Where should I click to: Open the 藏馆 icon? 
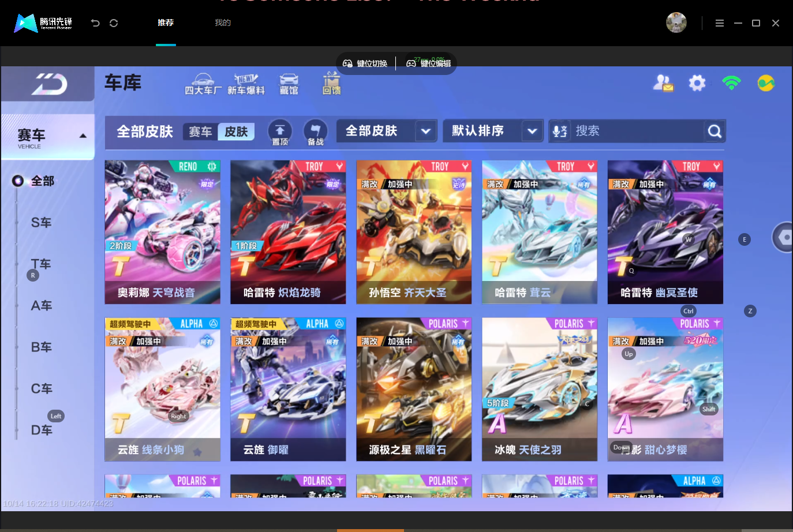[x=289, y=84]
